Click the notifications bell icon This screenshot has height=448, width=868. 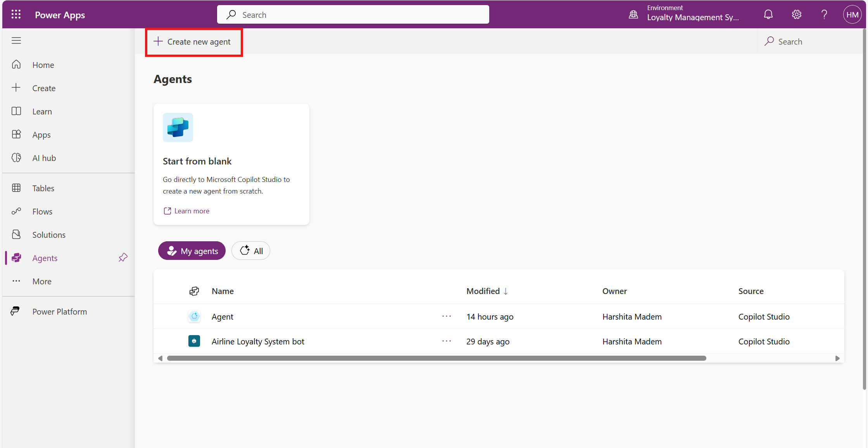click(x=768, y=15)
